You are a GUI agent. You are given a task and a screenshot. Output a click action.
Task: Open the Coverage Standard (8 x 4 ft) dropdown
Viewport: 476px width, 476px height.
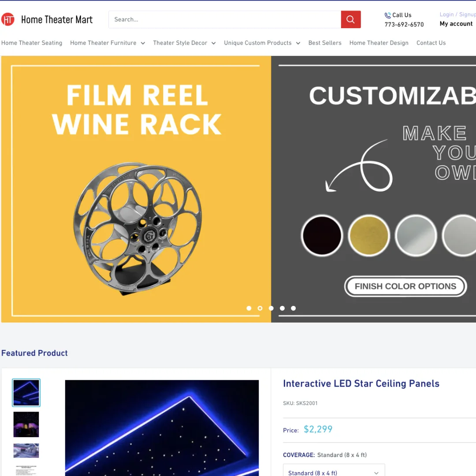pos(334,472)
